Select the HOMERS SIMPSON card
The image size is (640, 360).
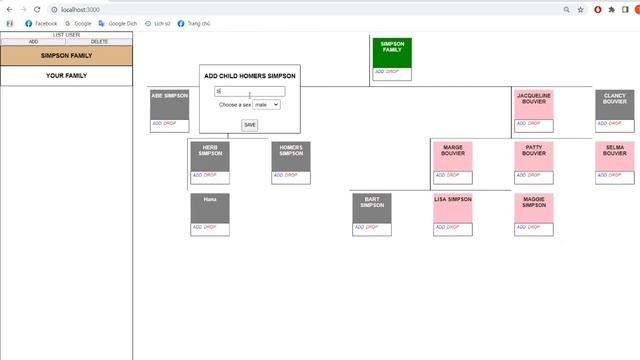[x=291, y=156]
